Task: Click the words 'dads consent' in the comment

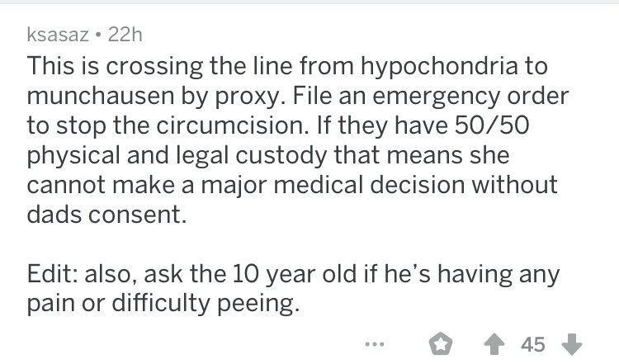Action: (105, 215)
